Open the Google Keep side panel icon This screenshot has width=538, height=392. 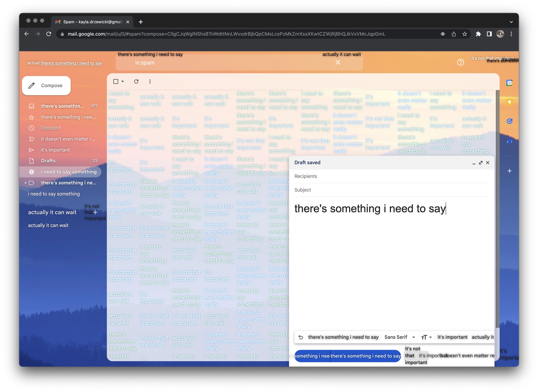[x=509, y=102]
